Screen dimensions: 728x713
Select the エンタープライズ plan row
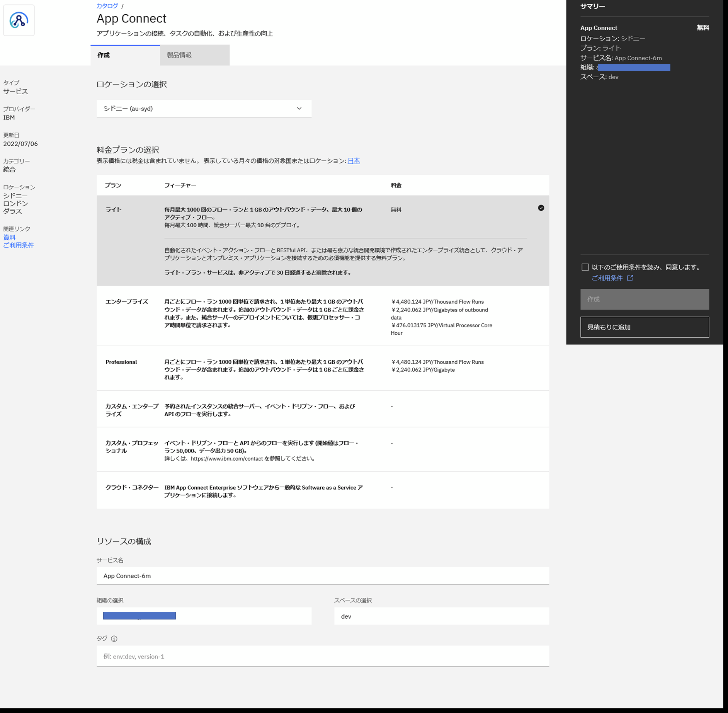pyautogui.click(x=323, y=316)
